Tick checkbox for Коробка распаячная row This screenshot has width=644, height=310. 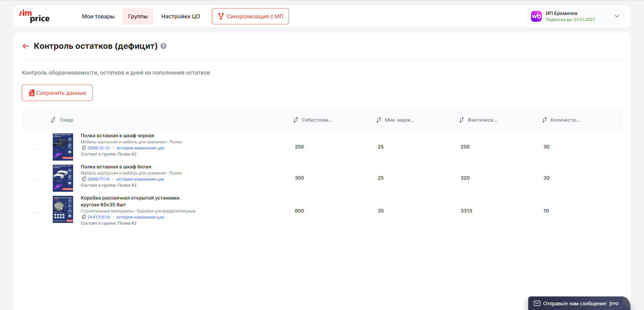click(35, 210)
